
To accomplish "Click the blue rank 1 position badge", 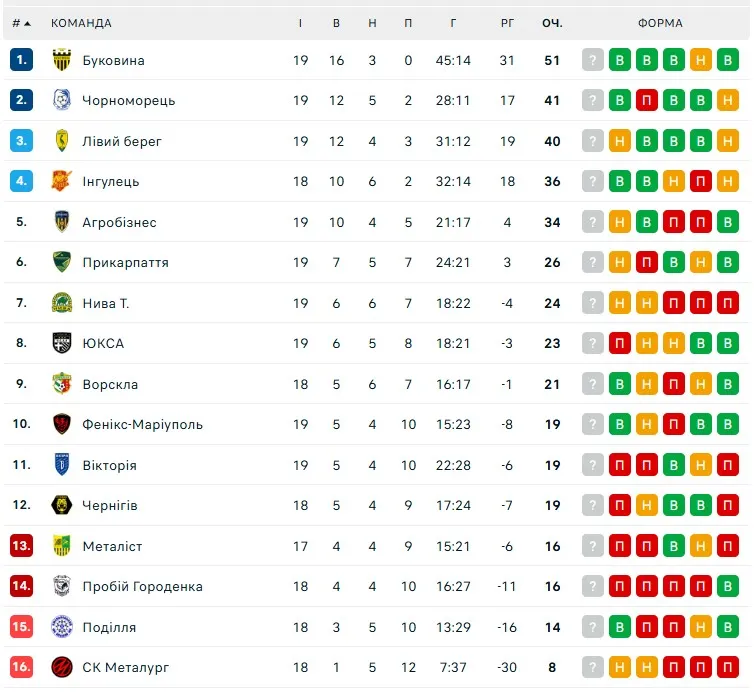I will coord(21,60).
